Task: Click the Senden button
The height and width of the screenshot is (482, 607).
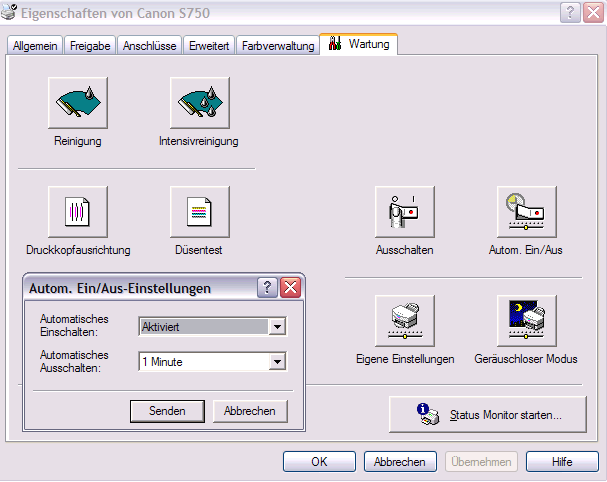Action: (167, 411)
